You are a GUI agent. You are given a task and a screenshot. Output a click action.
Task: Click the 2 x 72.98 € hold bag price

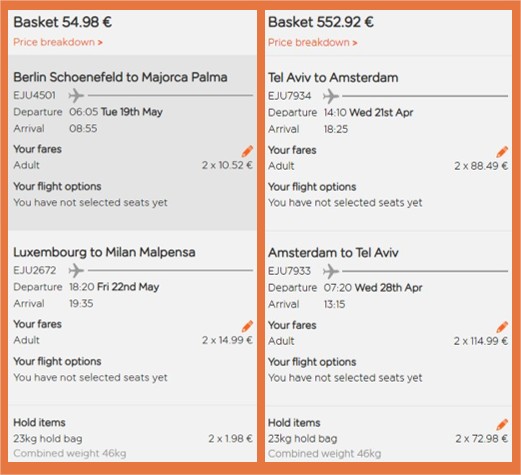(x=482, y=439)
